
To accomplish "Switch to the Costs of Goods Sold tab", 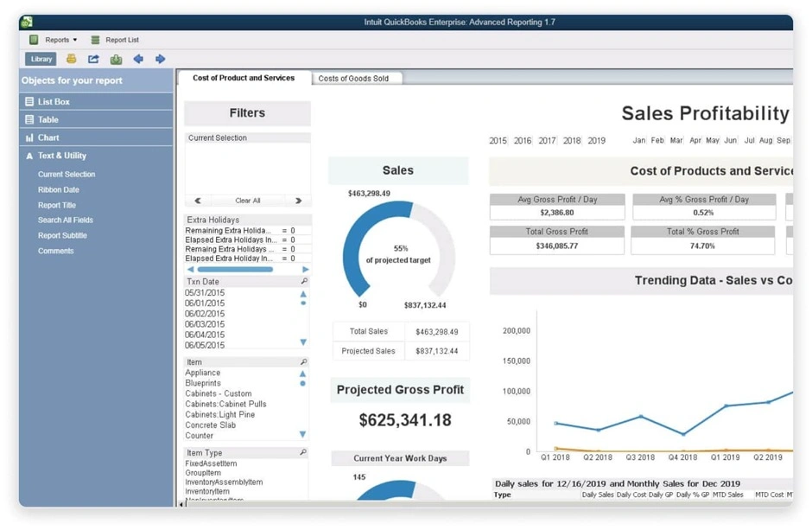I will click(356, 77).
